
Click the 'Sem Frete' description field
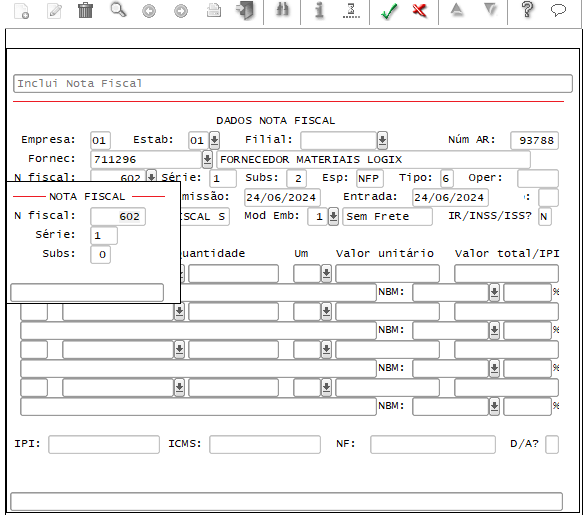387,216
